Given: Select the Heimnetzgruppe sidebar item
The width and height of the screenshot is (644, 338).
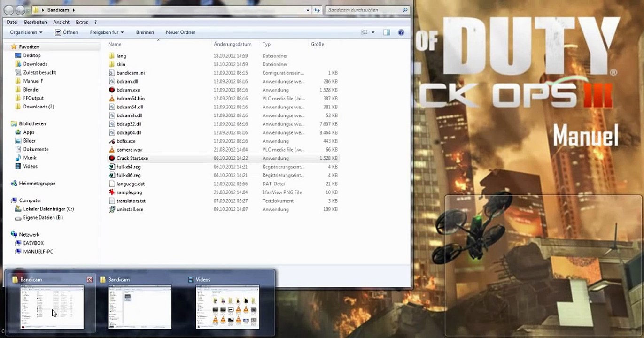Looking at the screenshot, I should [33, 184].
